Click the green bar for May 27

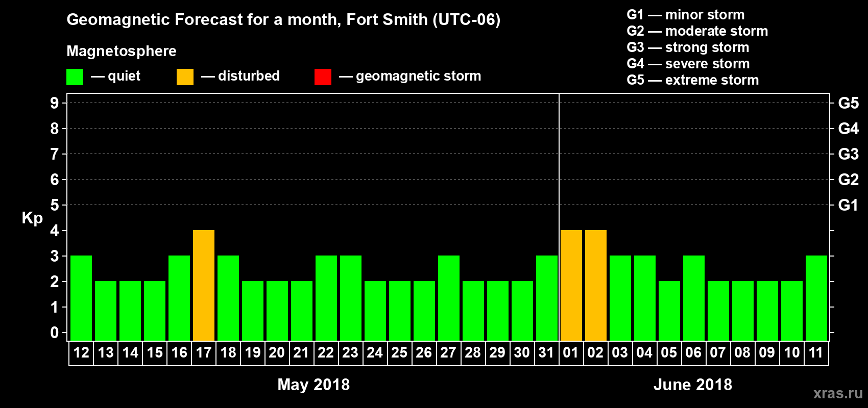(449, 298)
